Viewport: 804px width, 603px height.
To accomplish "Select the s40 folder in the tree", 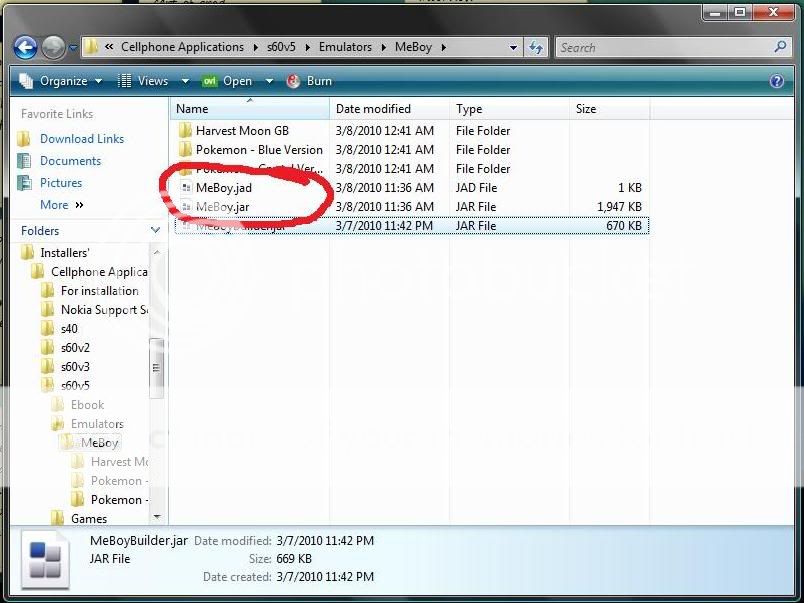I will (69, 329).
